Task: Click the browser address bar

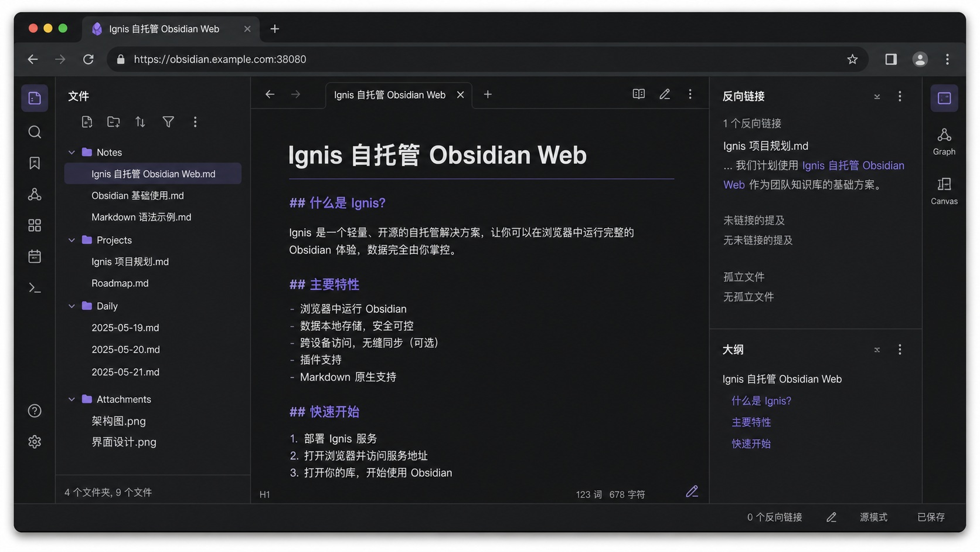Action: point(486,59)
